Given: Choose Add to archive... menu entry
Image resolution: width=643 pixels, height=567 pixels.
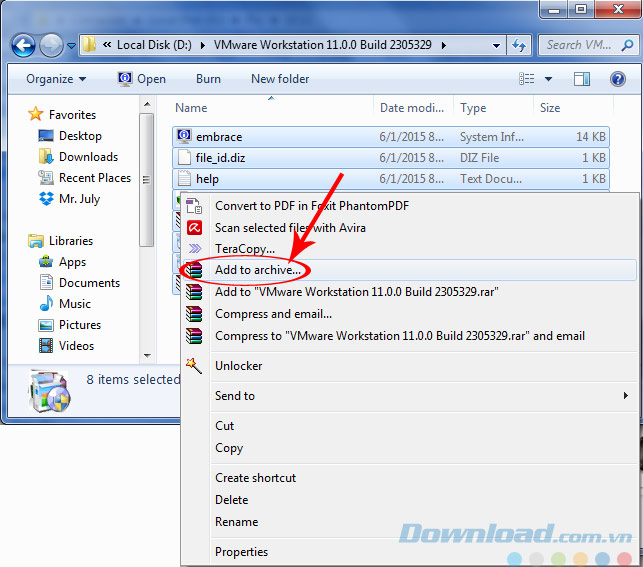Looking at the screenshot, I should [408, 270].
